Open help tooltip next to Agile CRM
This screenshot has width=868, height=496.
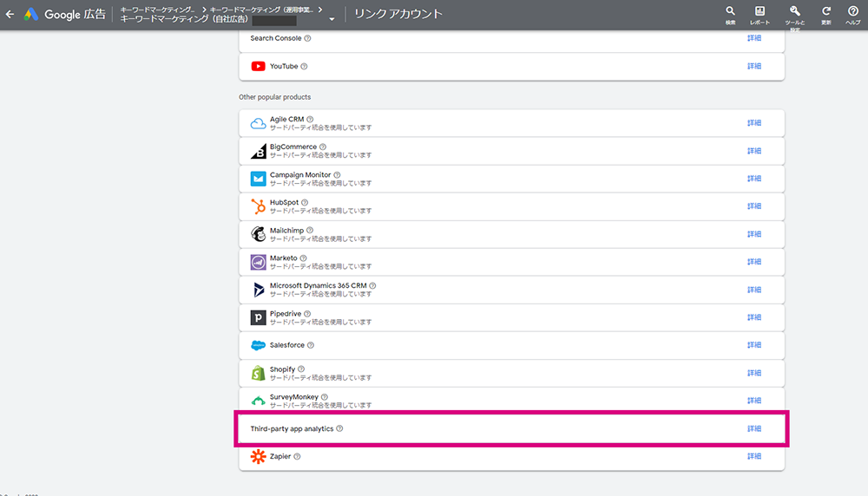310,119
